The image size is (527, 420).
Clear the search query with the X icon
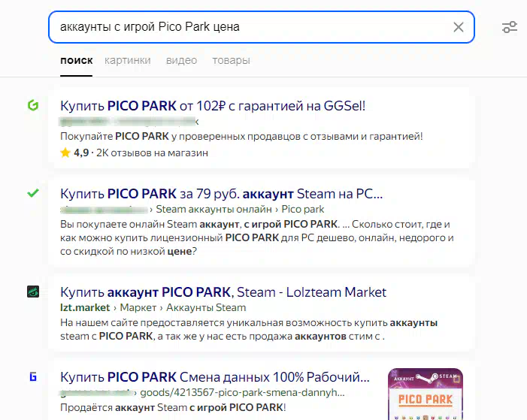point(459,27)
